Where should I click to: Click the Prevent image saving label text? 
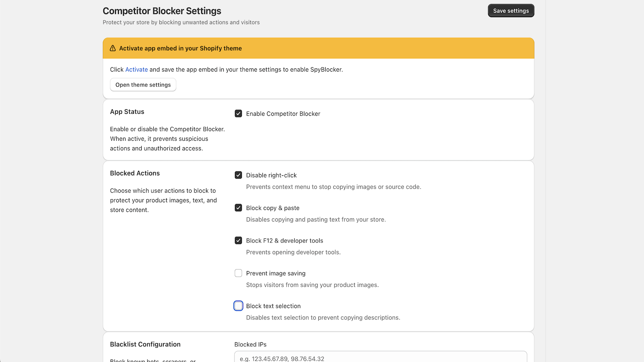[x=276, y=274]
